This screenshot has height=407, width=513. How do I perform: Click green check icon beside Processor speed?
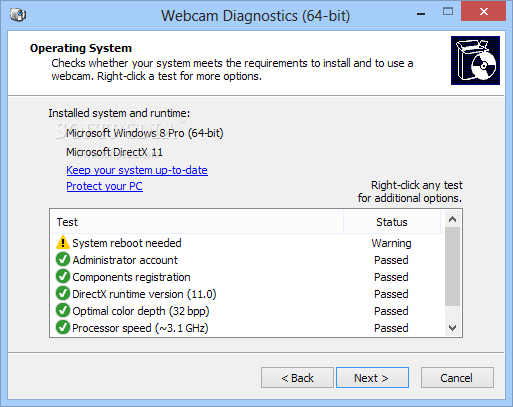63,327
